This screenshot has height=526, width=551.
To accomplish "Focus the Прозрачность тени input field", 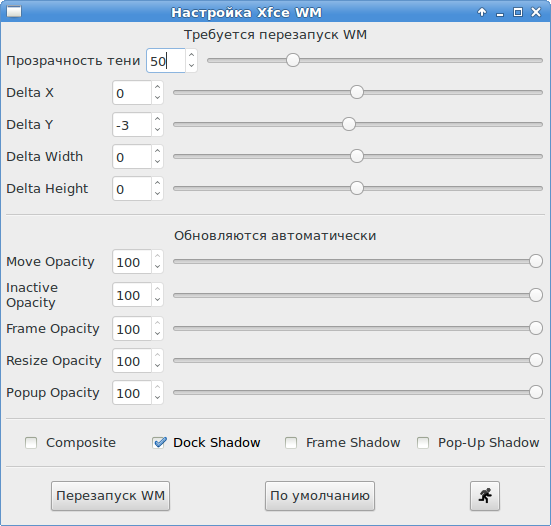I will coord(166,61).
